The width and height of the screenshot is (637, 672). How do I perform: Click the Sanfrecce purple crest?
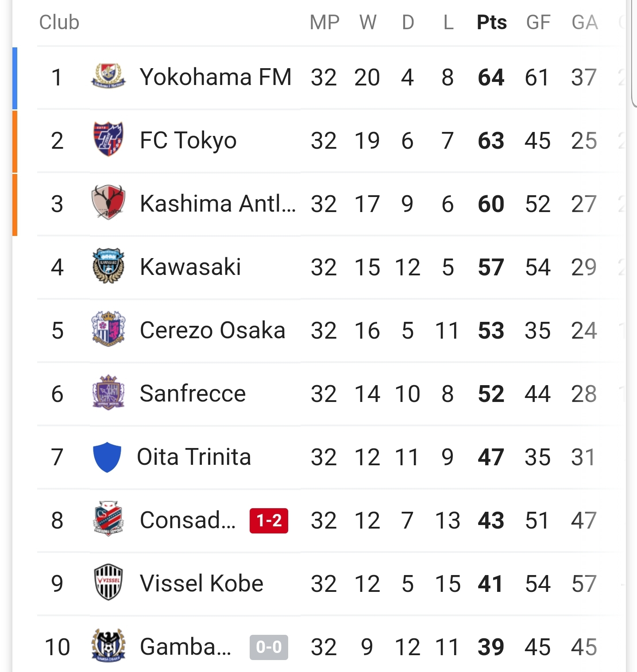[108, 392]
